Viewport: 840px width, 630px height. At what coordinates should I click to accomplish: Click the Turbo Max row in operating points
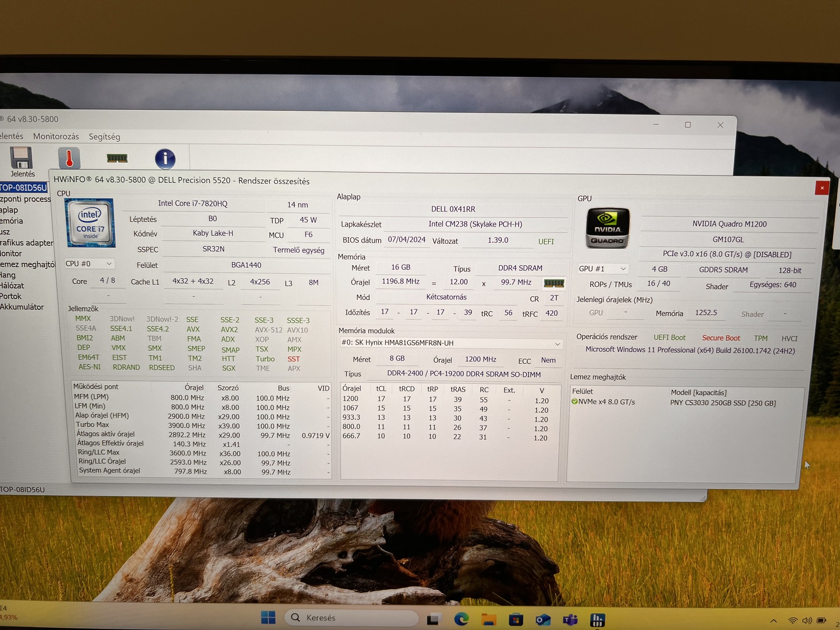click(201, 426)
